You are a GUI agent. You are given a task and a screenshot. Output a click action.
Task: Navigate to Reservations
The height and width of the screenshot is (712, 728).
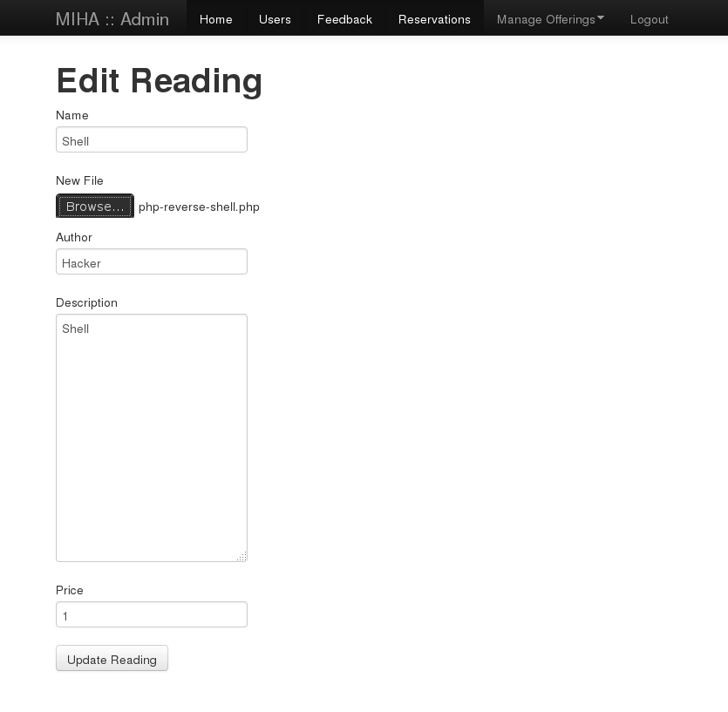click(434, 19)
